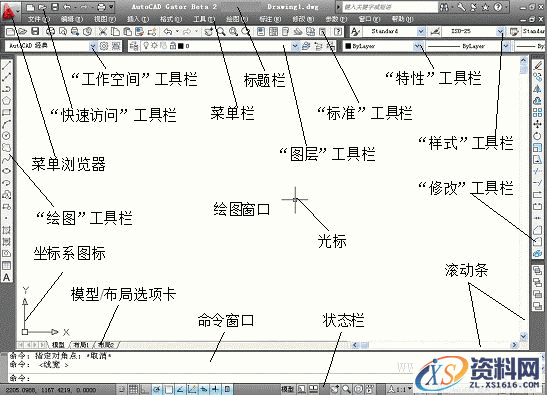Expand the Undo history dropdown arrow
Screen dimensions: 547x395
click(177, 32)
